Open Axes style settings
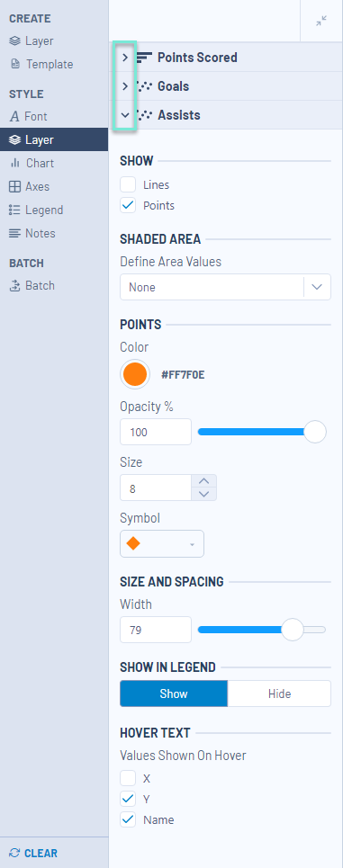 point(30,186)
